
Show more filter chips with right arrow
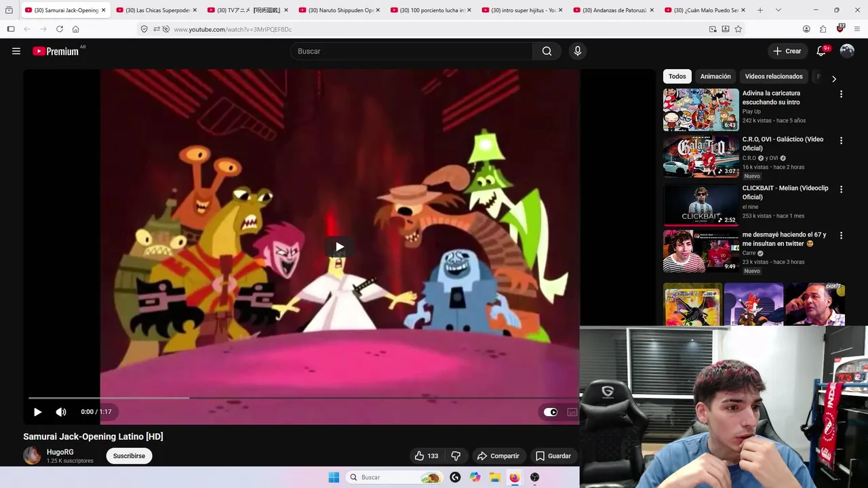(x=834, y=79)
